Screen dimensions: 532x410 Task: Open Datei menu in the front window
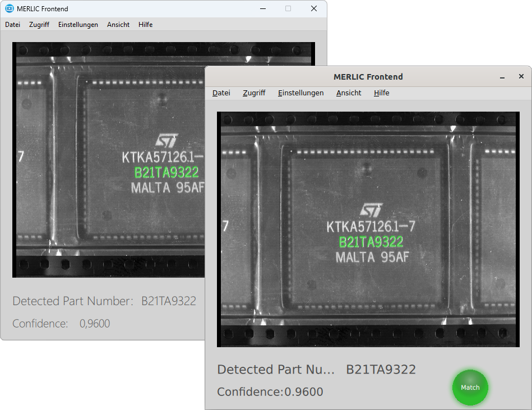(221, 93)
